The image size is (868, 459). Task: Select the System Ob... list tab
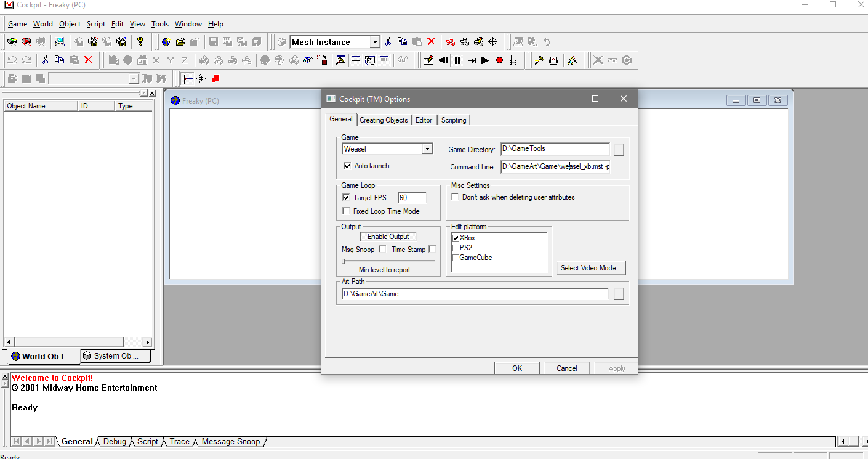pos(116,356)
